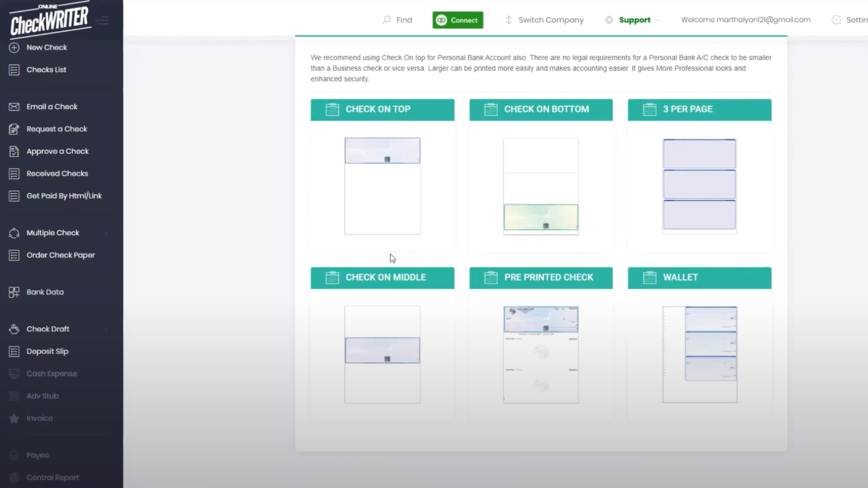The image size is (868, 488).
Task: Select the Pre Printed Check template
Action: [541, 277]
